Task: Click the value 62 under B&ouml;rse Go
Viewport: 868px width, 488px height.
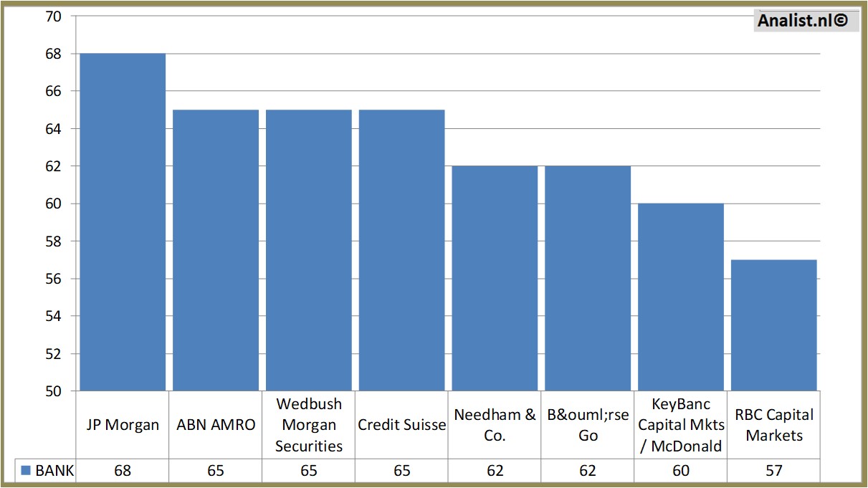Action: (588, 471)
